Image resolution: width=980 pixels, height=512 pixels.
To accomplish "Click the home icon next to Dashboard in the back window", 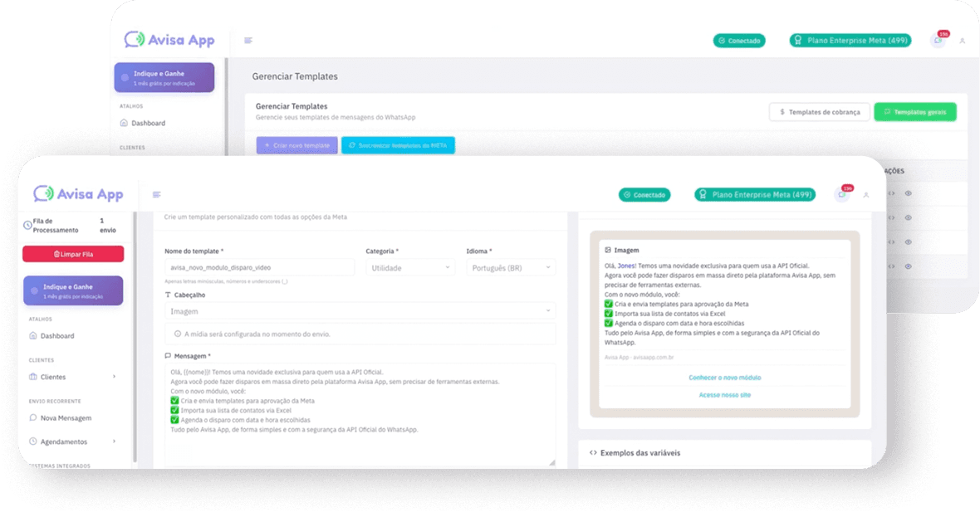I will (124, 123).
